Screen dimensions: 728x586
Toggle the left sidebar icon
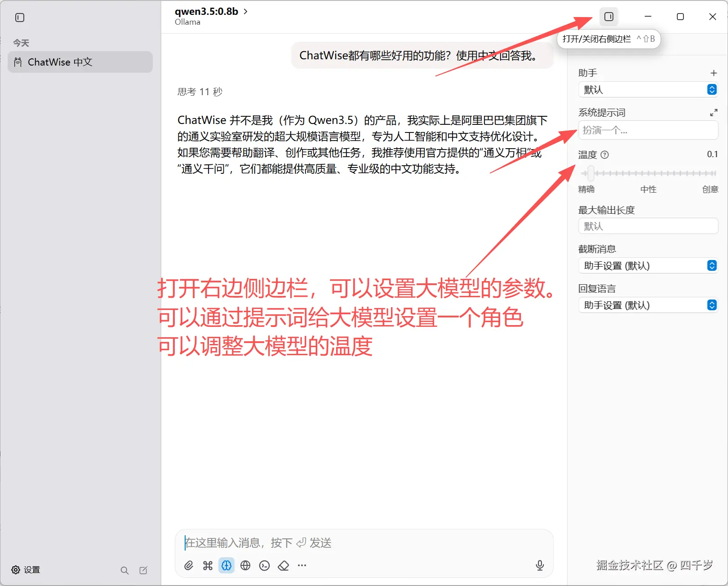(19, 18)
